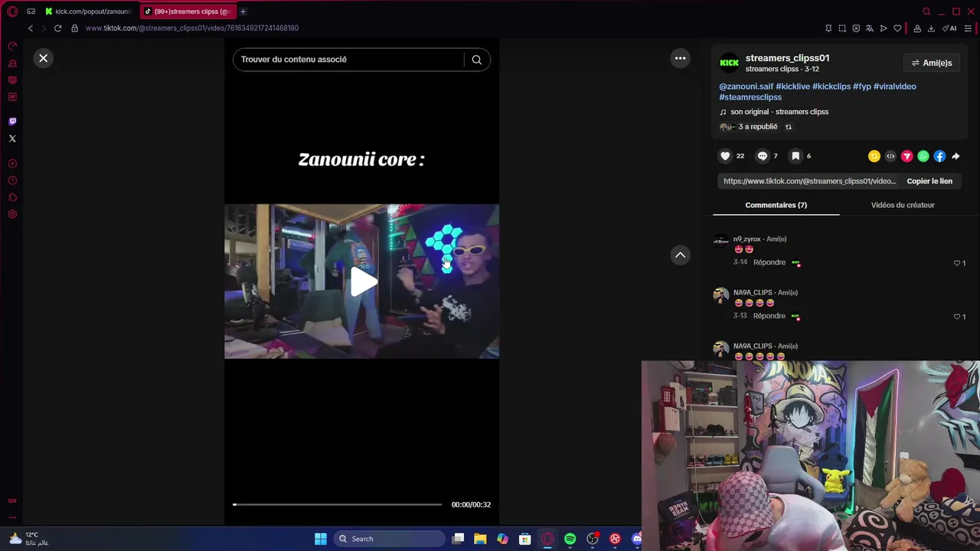This screenshot has width=980, height=551.
Task: Open Microsoft Store from the taskbar
Action: point(525,539)
